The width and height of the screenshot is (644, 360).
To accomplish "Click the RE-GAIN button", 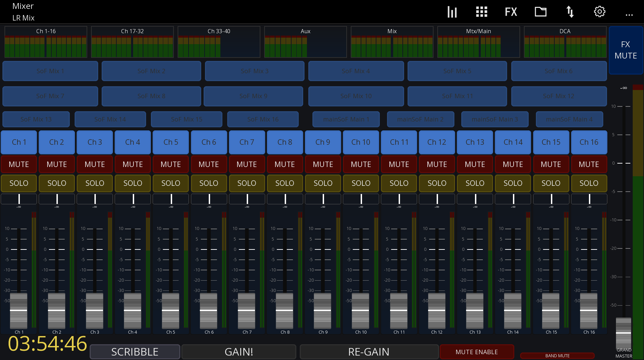I will [x=369, y=352].
